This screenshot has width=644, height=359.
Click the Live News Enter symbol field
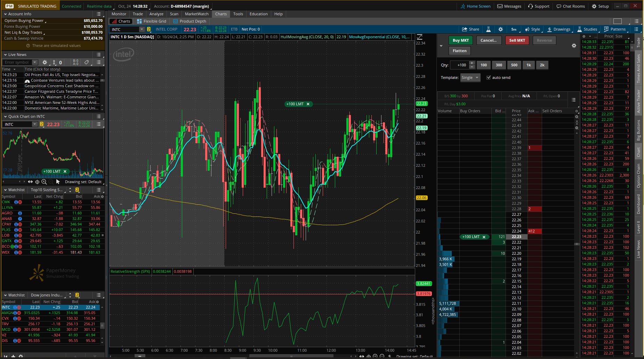pyautogui.click(x=17, y=62)
